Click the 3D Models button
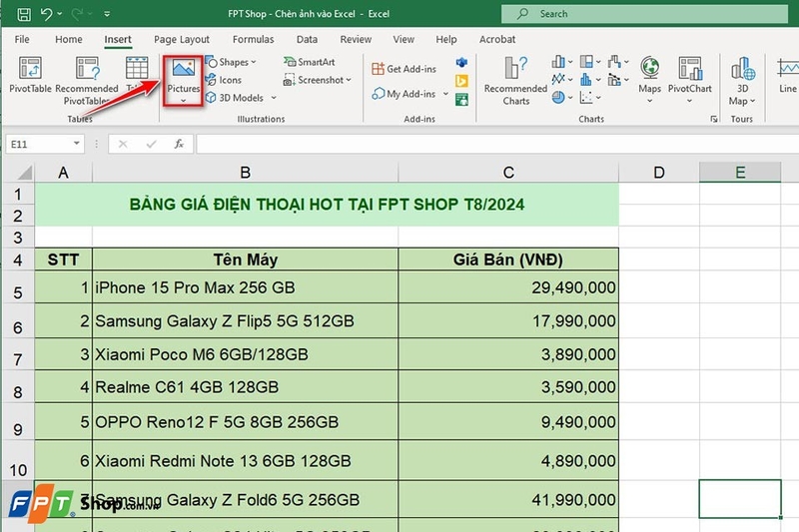Screen dimensions: 799x532 coord(235,98)
